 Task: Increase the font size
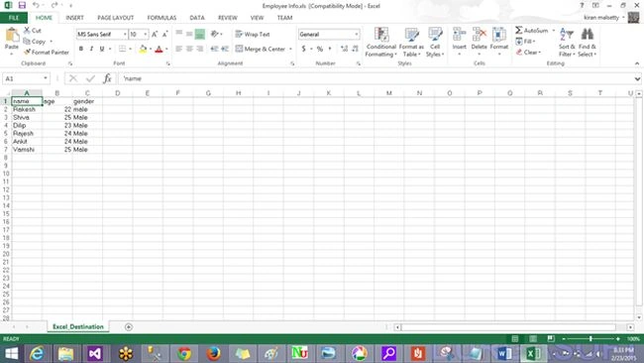click(x=155, y=34)
